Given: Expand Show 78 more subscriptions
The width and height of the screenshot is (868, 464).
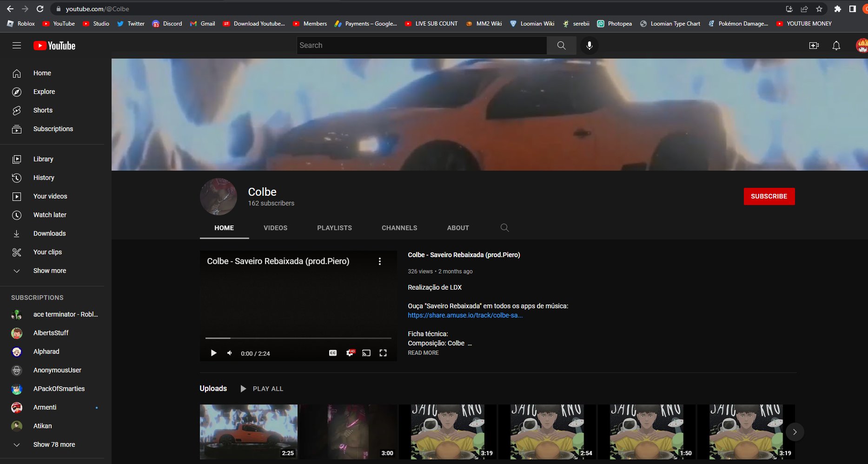Looking at the screenshot, I should pos(54,444).
